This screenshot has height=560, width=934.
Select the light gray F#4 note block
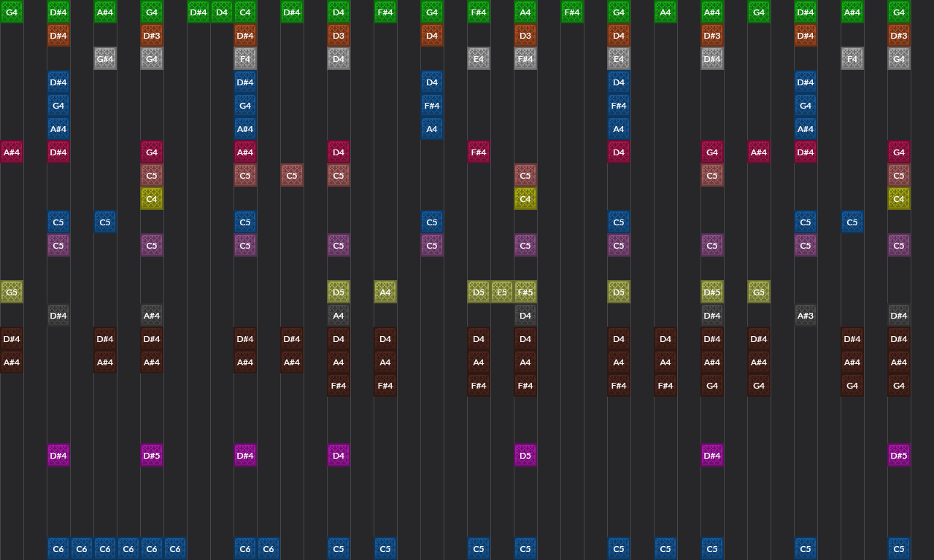(x=525, y=58)
